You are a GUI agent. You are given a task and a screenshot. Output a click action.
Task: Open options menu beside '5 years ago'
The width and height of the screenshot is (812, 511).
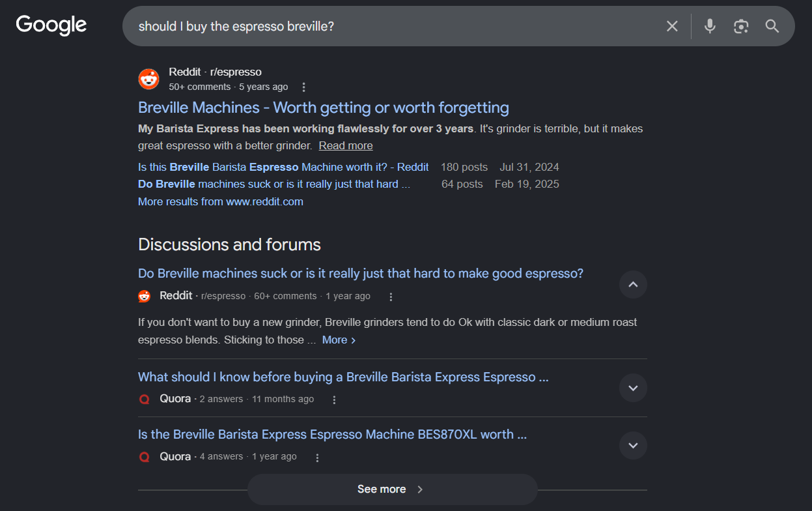[303, 87]
